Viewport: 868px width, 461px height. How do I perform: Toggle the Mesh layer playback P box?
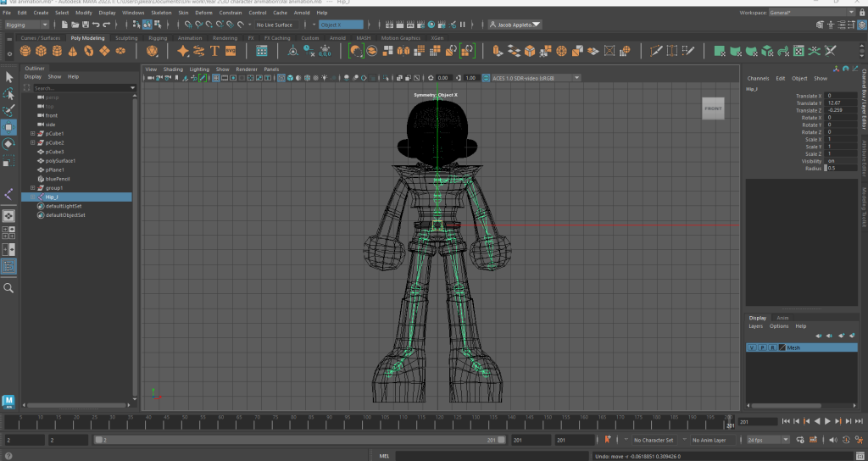(761, 347)
